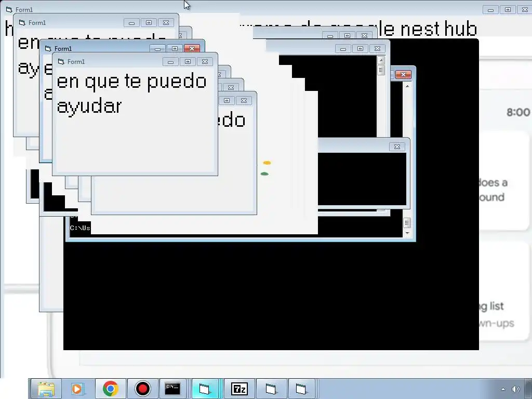This screenshot has height=399, width=532.
Task: Launch Windows Media Player taskbar icon
Action: pyautogui.click(x=78, y=389)
